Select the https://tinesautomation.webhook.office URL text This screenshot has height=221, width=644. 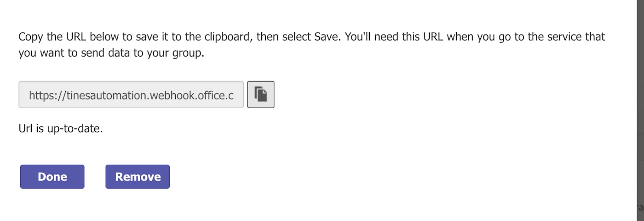131,95
